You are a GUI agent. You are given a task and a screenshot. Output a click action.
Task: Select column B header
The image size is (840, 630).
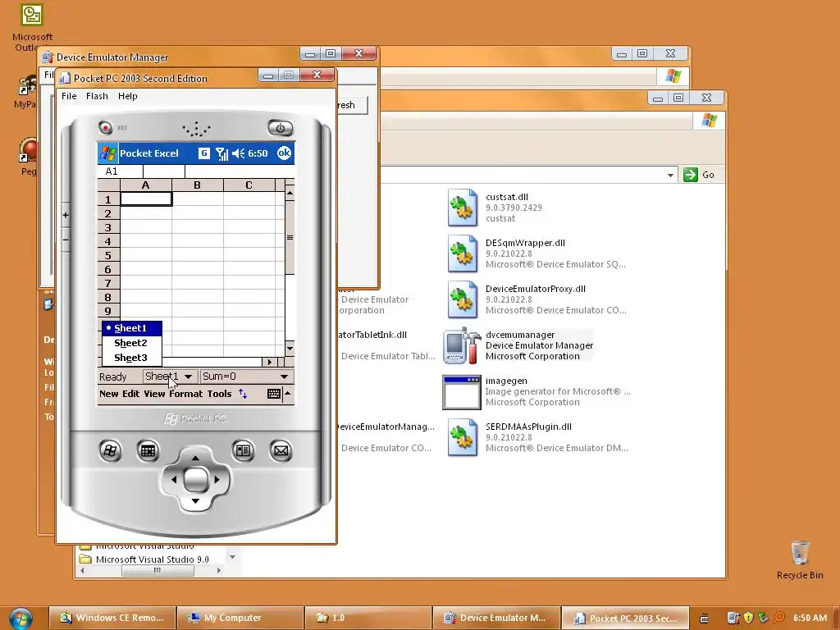coord(197,185)
